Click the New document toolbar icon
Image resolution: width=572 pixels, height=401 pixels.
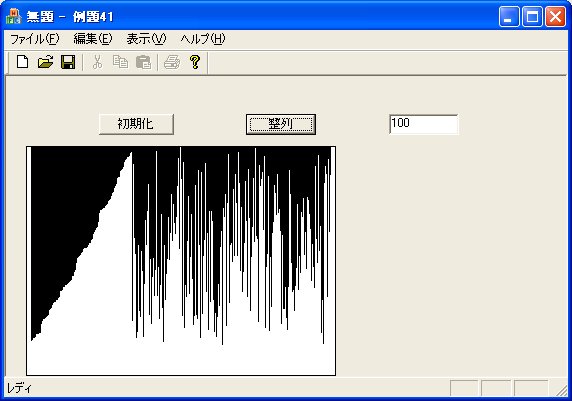click(x=23, y=62)
